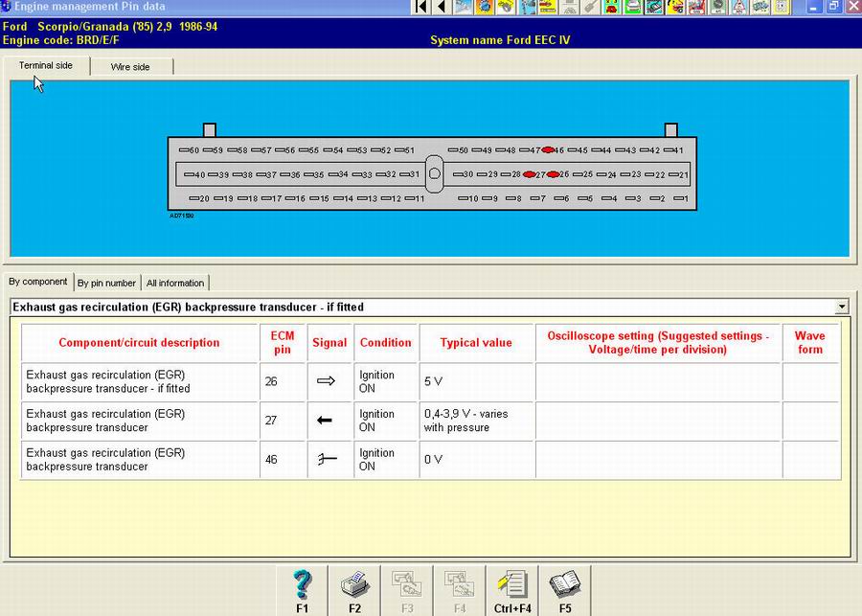The height and width of the screenshot is (616, 862).
Task: Click the 5 V typical value cell
Action: coord(476,381)
